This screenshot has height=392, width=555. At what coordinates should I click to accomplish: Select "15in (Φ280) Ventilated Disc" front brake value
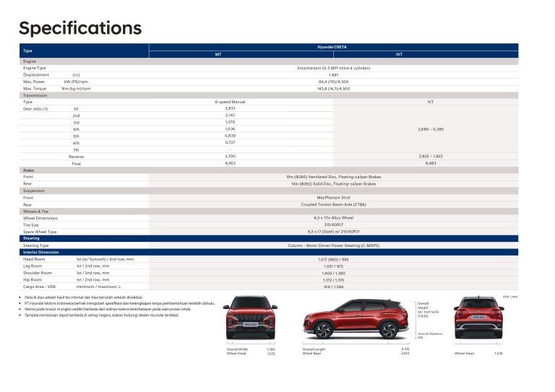click(333, 177)
